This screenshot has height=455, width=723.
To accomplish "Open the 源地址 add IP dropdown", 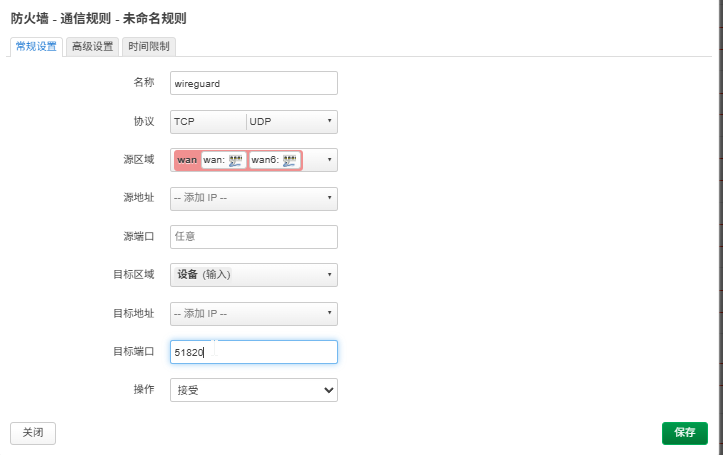I will [254, 198].
